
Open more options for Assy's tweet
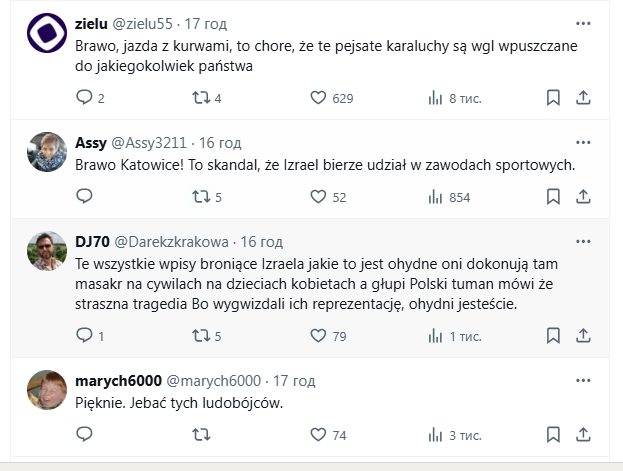pyautogui.click(x=583, y=141)
